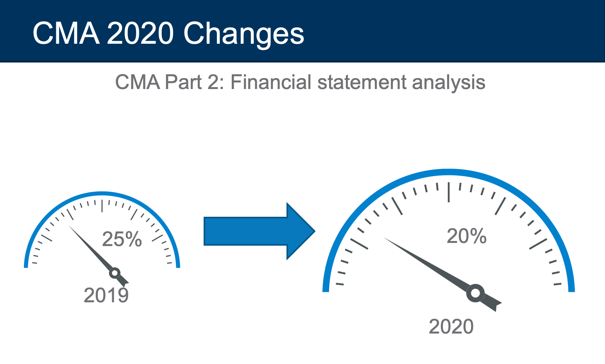Click the tail end of 2019 needle
Viewport: 605px width, 364px height.
124,281
